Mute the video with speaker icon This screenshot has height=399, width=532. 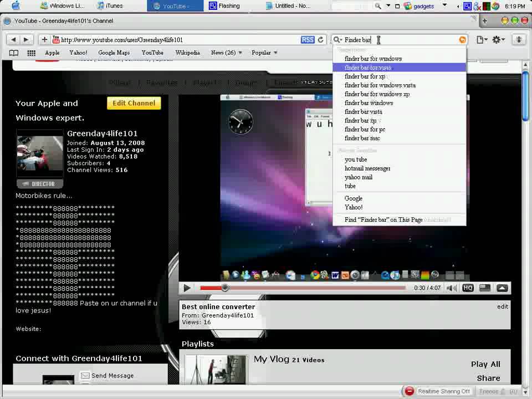pyautogui.click(x=451, y=288)
